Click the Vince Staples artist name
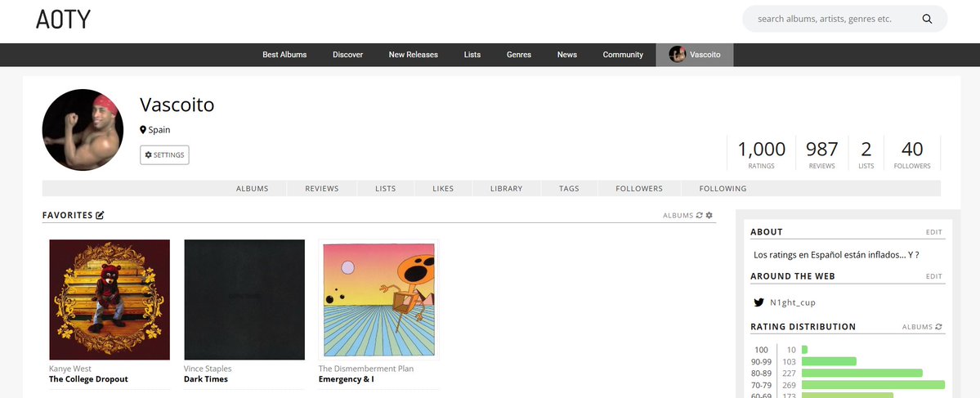 208,369
